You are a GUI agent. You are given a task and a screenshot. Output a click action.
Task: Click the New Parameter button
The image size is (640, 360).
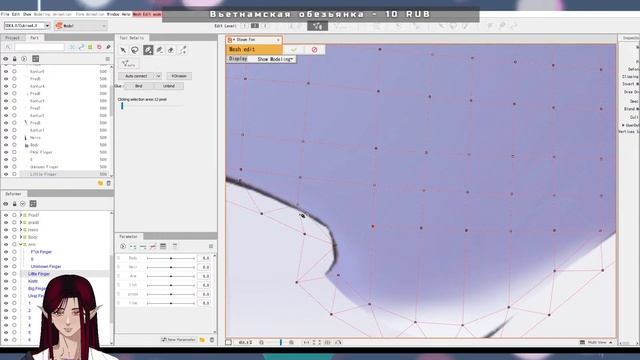pyautogui.click(x=178, y=340)
